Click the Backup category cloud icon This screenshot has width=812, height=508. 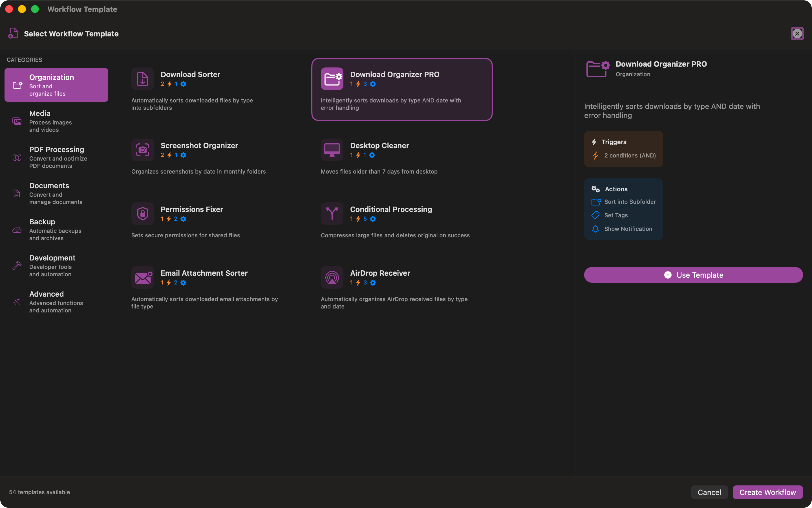[x=17, y=230]
